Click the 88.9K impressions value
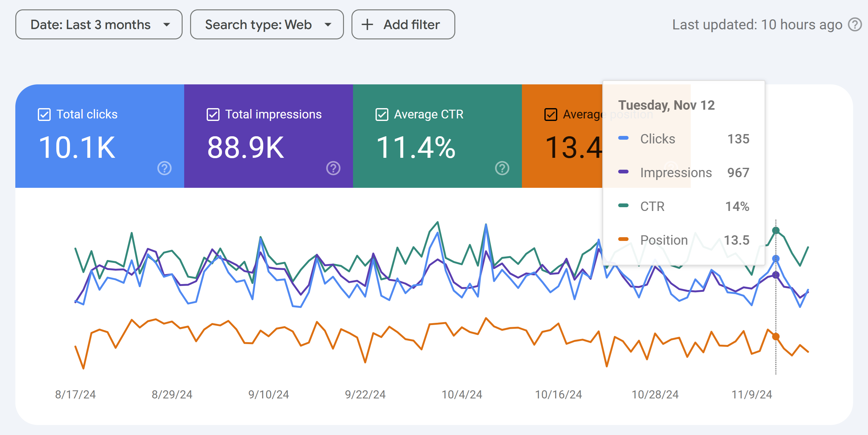This screenshot has width=868, height=435. tap(246, 147)
